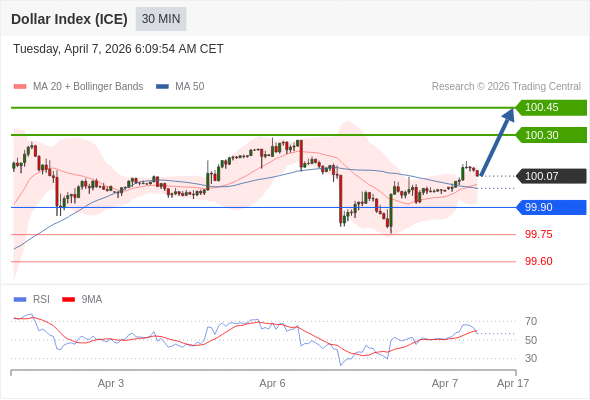This screenshot has height=400, width=590.
Task: Click the Apr 7 date axis label
Action: (445, 383)
